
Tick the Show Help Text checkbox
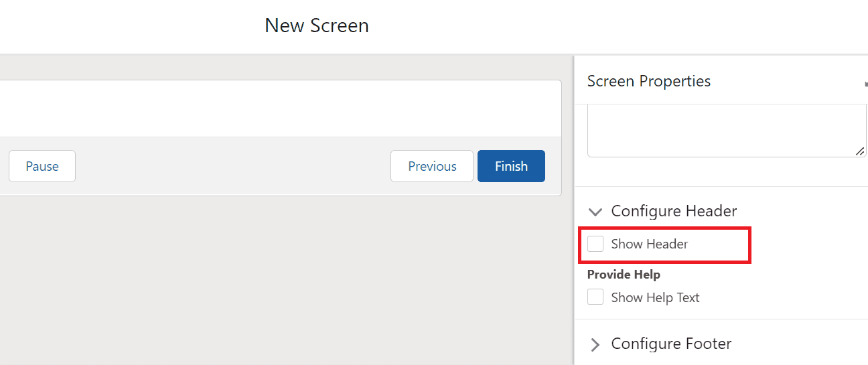(x=595, y=297)
